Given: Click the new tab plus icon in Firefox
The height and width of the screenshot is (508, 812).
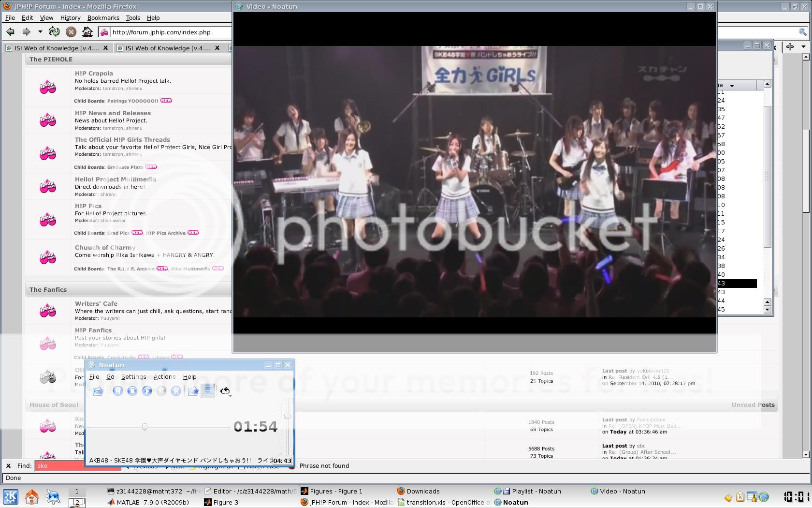Looking at the screenshot, I should pos(790,46).
